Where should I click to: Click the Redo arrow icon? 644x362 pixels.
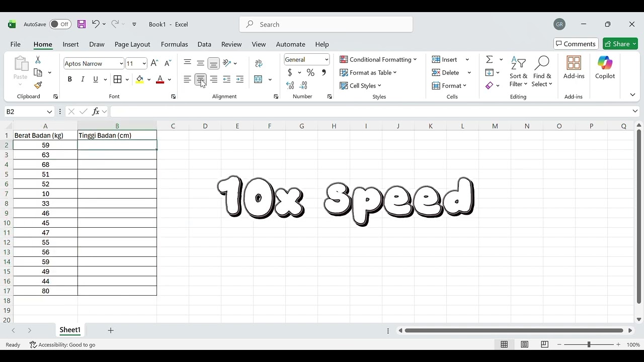click(x=115, y=24)
